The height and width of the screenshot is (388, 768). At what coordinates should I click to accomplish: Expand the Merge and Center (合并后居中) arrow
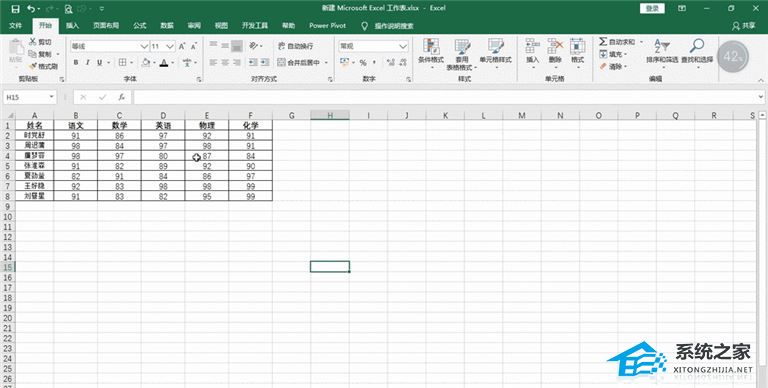326,63
